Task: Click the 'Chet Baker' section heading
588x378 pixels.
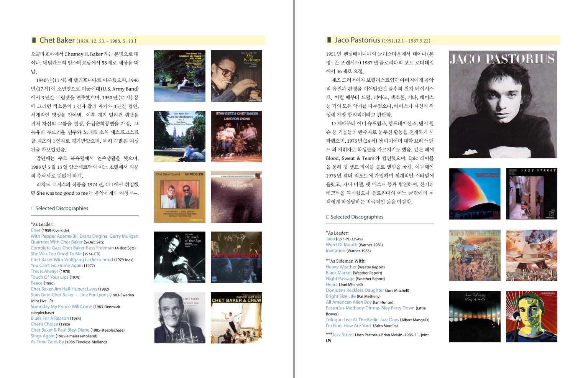Action: [57, 40]
